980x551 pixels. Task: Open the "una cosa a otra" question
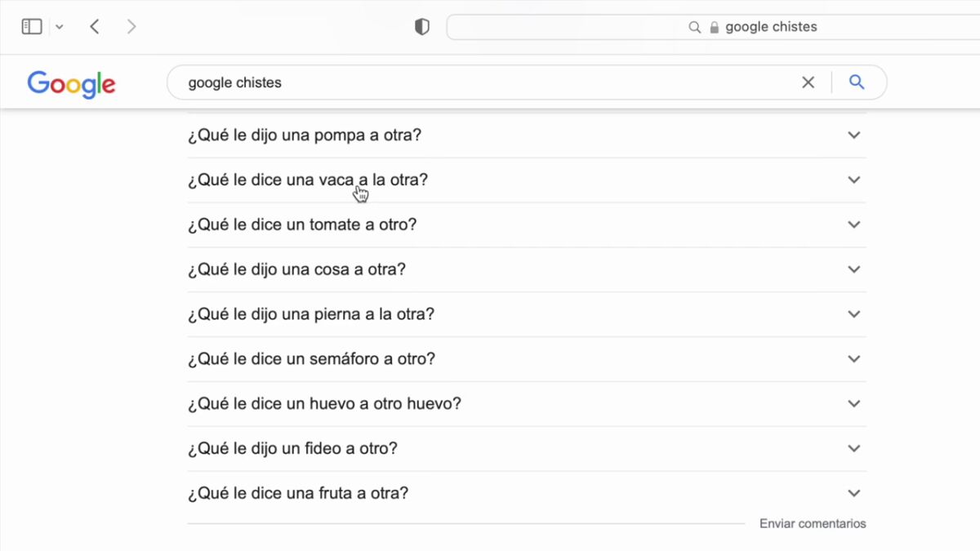(x=296, y=269)
